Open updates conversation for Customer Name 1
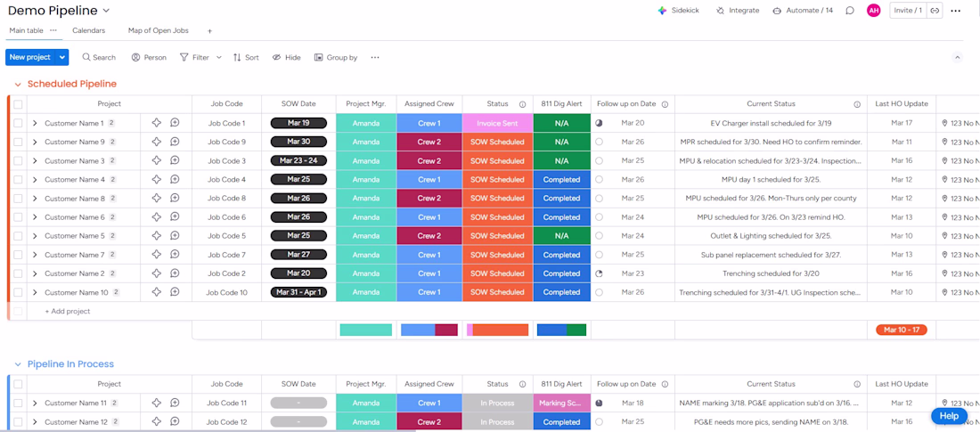Image resolution: width=980 pixels, height=432 pixels. click(x=175, y=123)
